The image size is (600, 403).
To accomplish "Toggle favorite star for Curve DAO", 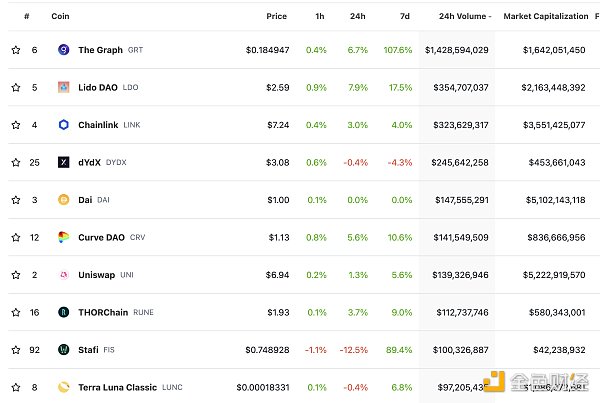I will click(x=16, y=237).
